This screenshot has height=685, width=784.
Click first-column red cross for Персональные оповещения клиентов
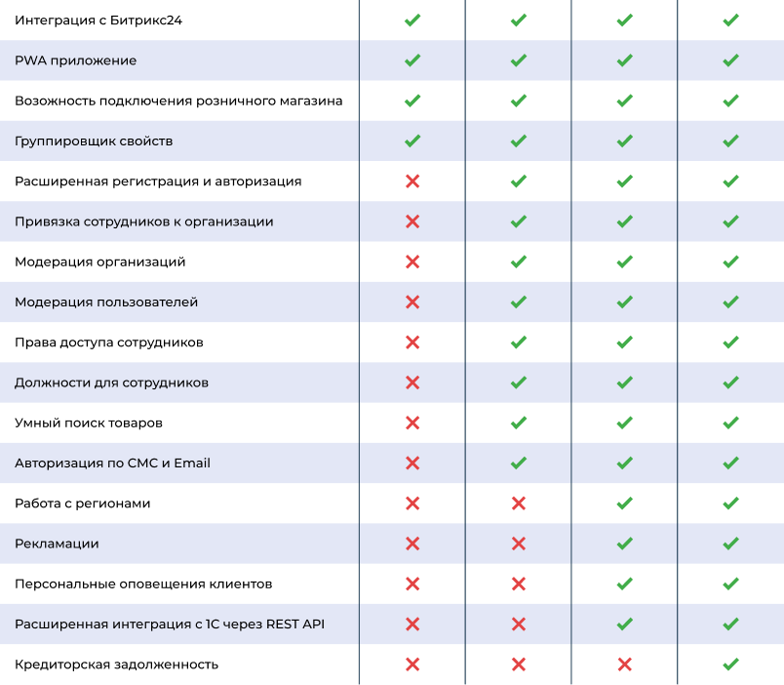(412, 584)
